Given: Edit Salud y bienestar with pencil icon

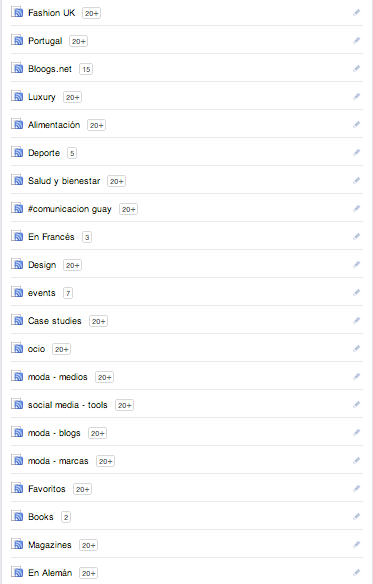Looking at the screenshot, I should point(357,180).
